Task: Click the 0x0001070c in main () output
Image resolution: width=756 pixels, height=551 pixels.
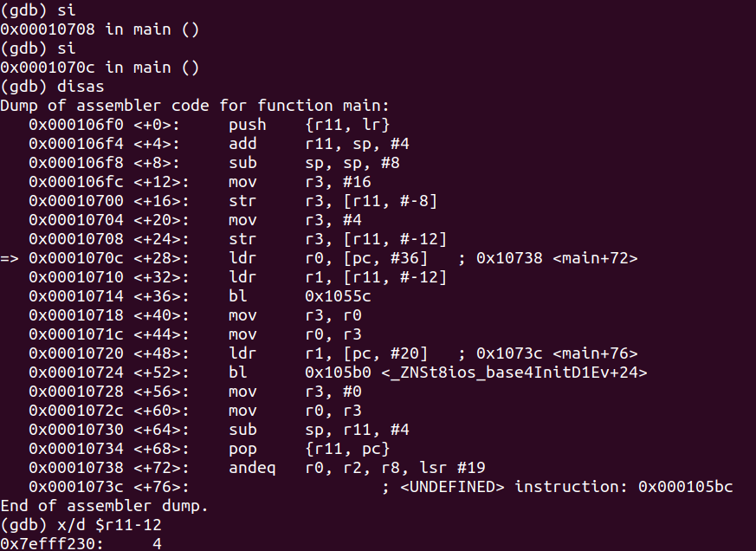Action: coord(100,67)
